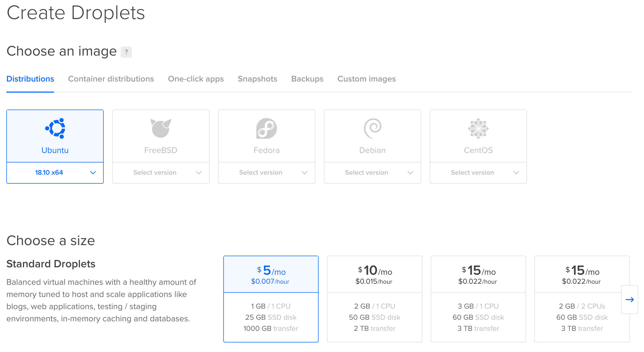Click the FreeBSD name label
This screenshot has width=644, height=352.
(x=161, y=150)
